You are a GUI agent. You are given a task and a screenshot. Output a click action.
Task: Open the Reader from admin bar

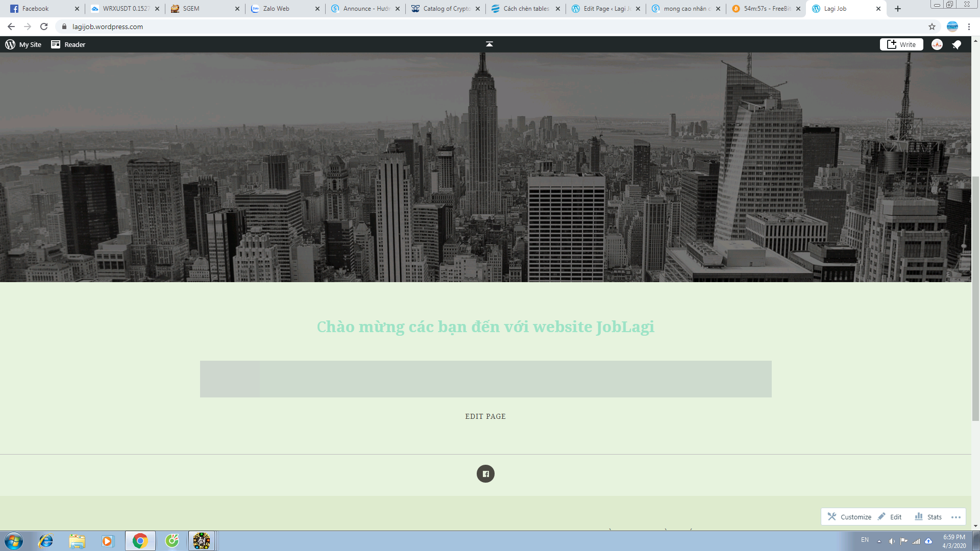68,44
